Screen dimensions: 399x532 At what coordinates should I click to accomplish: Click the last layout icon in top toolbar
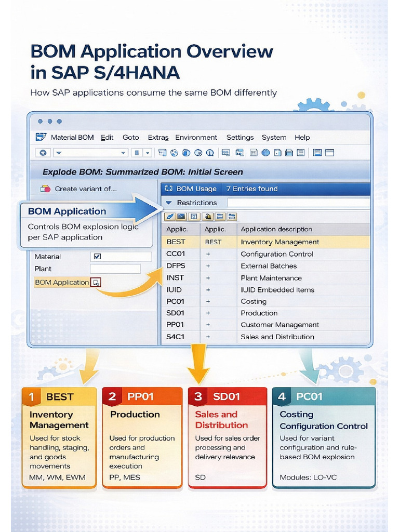pyautogui.click(x=330, y=153)
